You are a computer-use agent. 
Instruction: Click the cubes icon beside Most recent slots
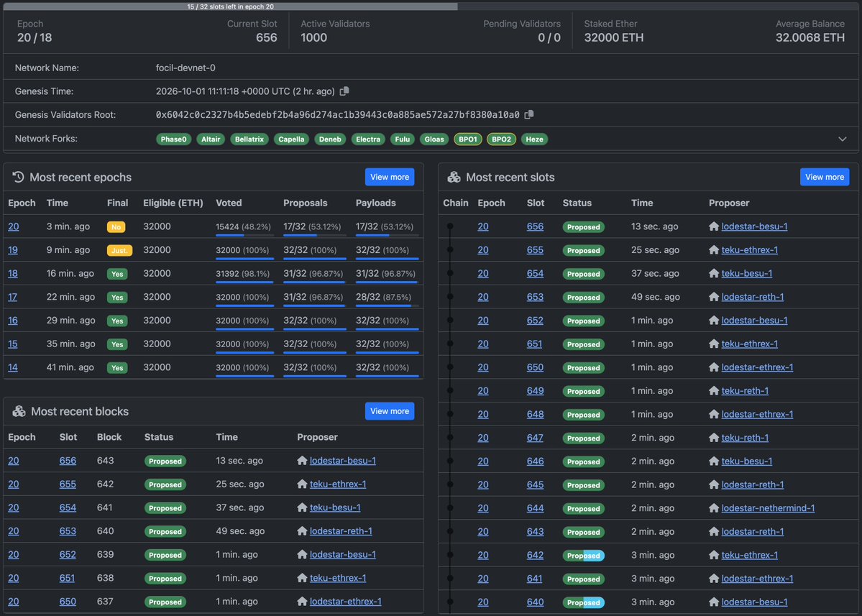click(454, 177)
